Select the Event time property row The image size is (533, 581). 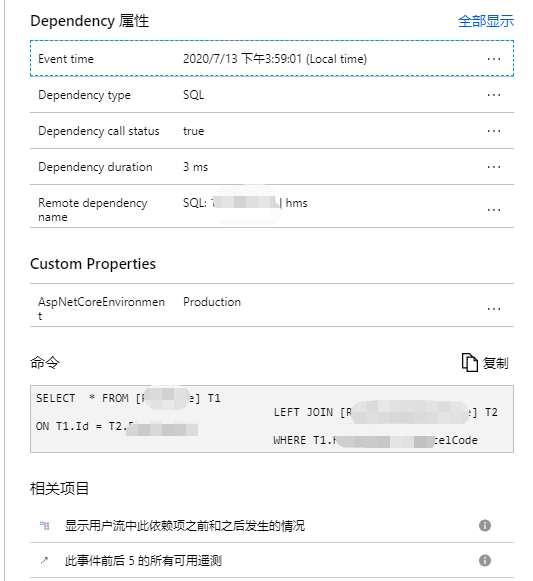(272, 59)
